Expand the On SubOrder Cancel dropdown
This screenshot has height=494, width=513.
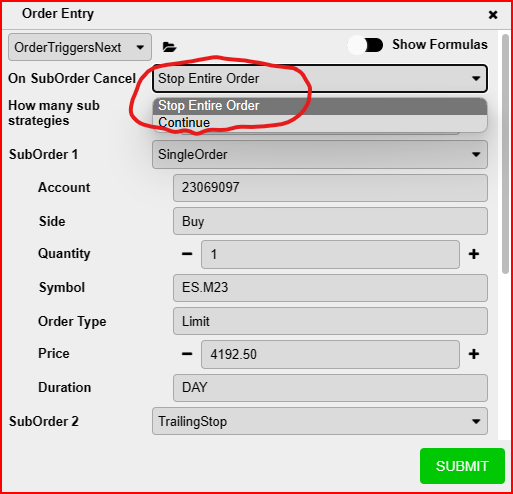320,78
